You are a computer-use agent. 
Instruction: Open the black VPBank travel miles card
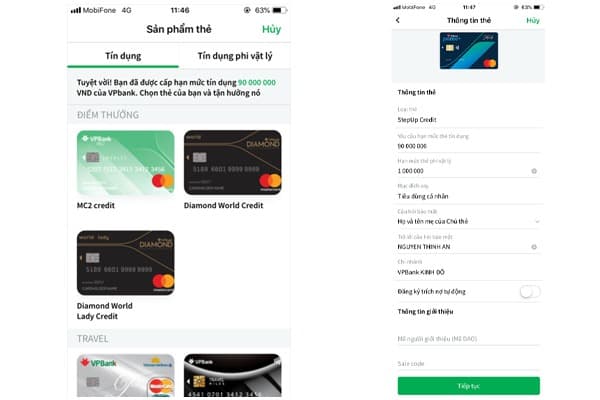coord(233,376)
